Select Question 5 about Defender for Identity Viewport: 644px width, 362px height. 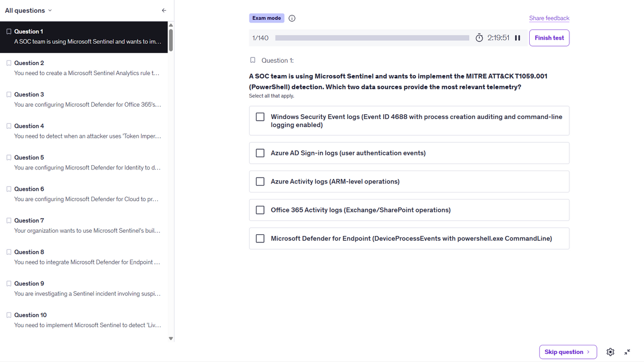click(x=84, y=162)
